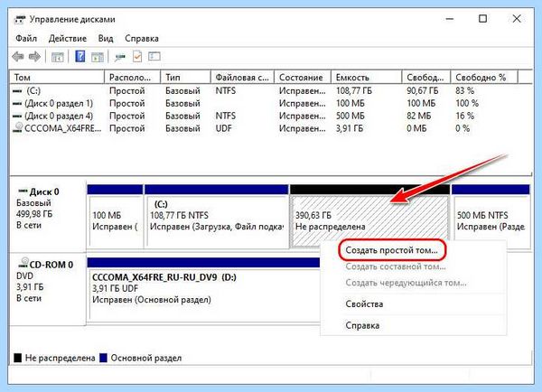Toggle the console tree toolbar icon

[58, 57]
